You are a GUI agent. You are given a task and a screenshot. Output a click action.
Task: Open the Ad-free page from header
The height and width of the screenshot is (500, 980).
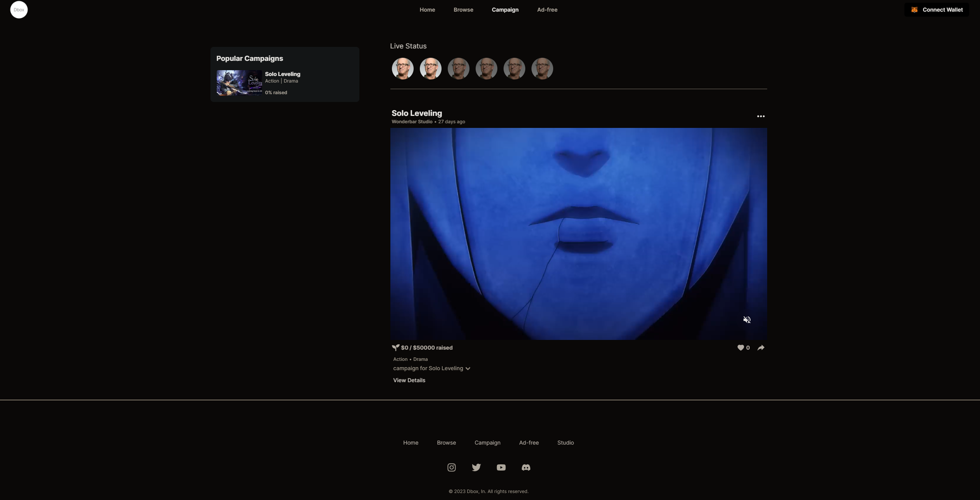coord(547,10)
